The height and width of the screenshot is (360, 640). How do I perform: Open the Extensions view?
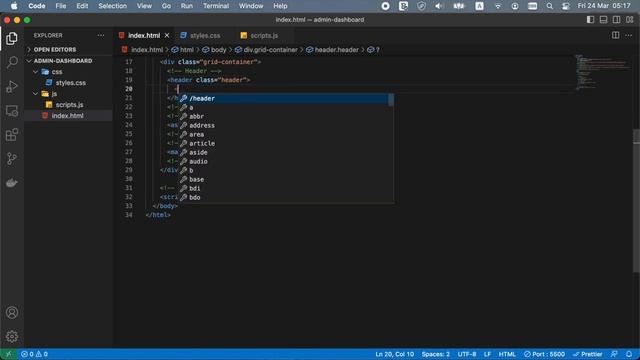[12, 135]
